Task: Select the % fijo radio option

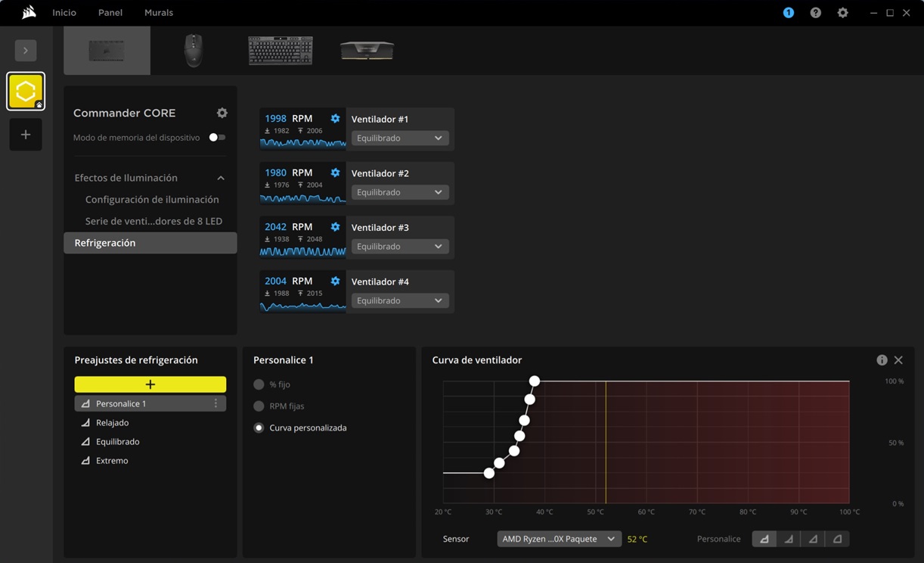Action: (259, 384)
